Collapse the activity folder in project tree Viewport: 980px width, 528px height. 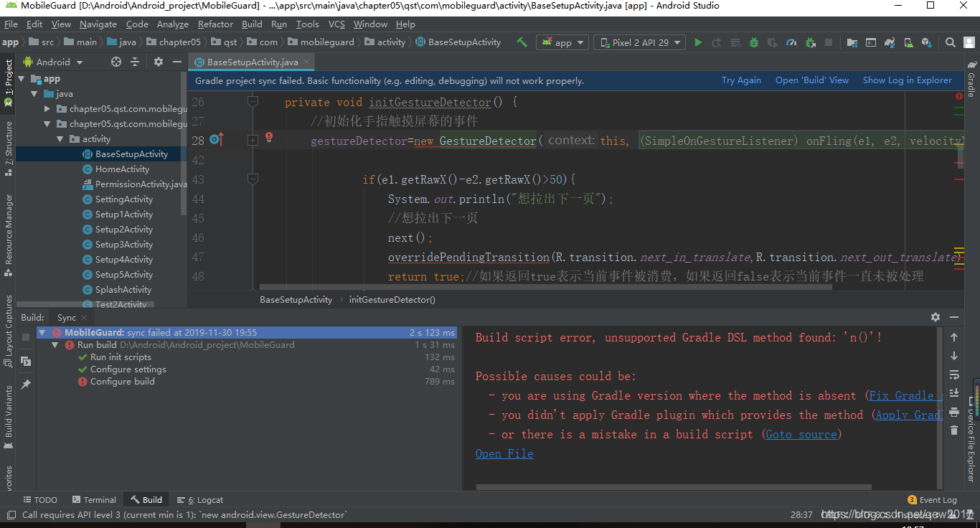[x=61, y=139]
